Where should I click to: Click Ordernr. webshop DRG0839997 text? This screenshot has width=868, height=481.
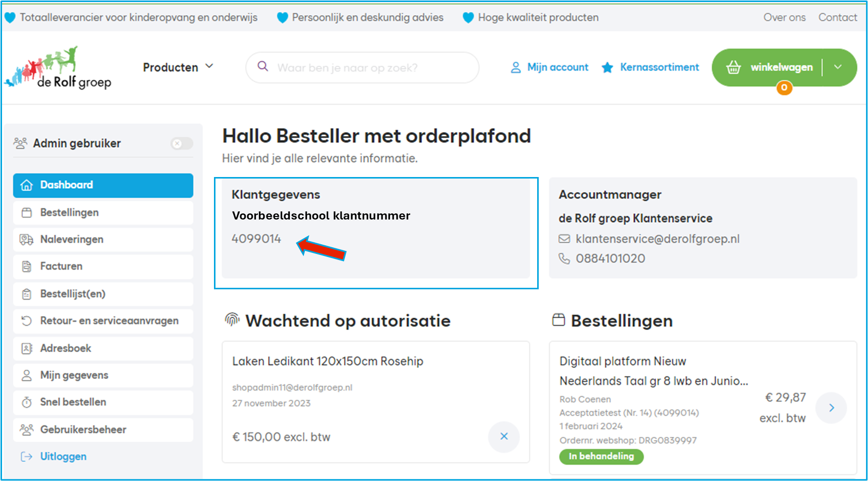(628, 441)
